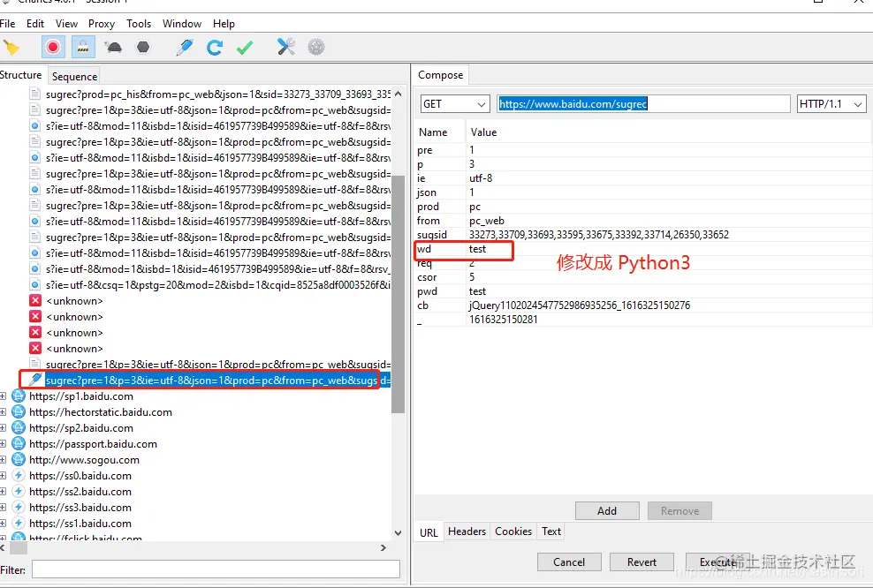
Task: Click the green Validate checkmark icon
Action: click(245, 48)
